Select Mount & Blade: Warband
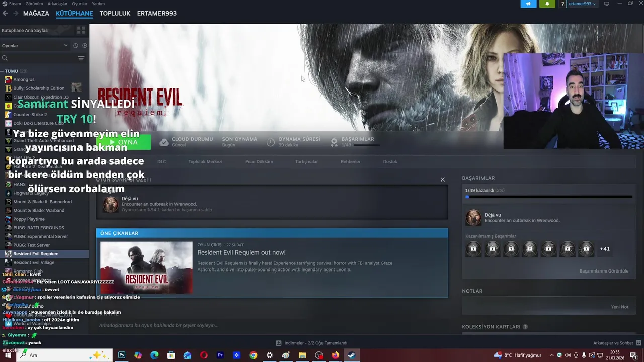644x362 pixels. pyautogui.click(x=39, y=210)
